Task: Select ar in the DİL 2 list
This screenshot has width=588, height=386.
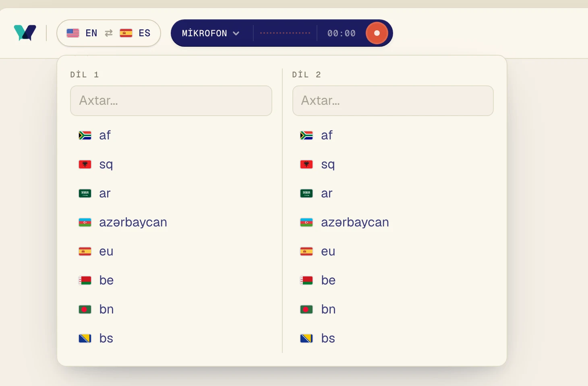Action: [393, 193]
